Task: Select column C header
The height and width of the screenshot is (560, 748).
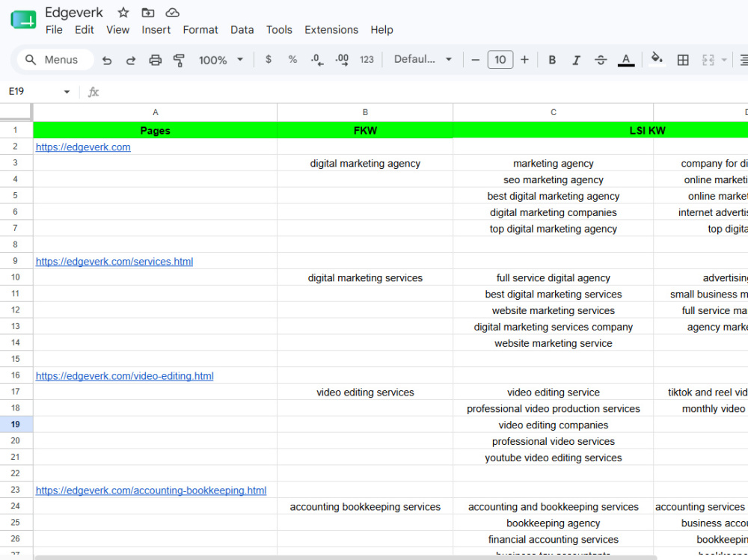Action: tap(554, 112)
